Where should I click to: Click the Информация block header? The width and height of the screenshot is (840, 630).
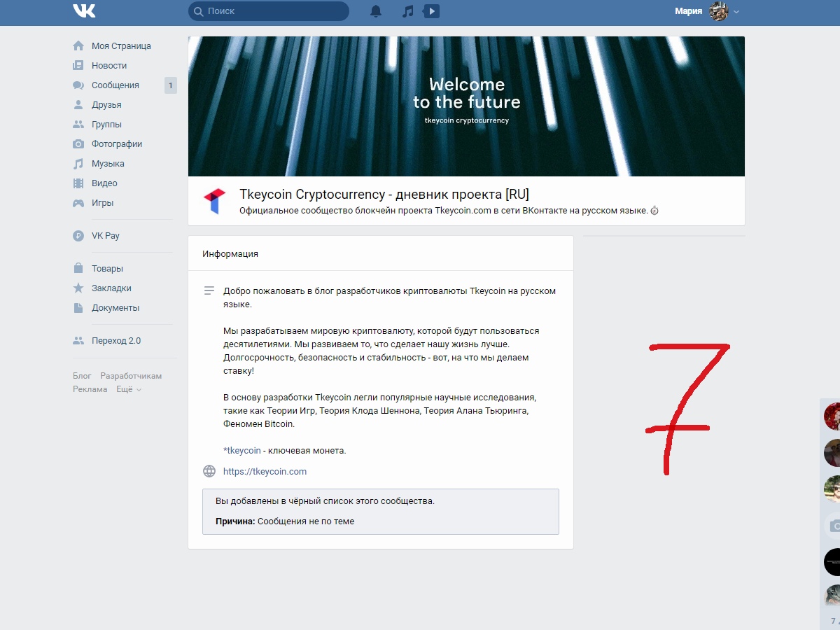(x=230, y=253)
